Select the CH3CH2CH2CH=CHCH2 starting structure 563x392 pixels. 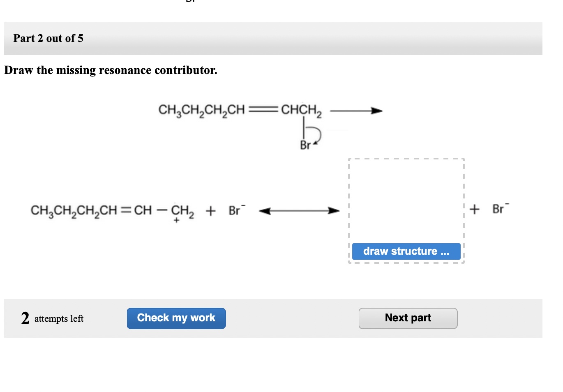pos(240,110)
